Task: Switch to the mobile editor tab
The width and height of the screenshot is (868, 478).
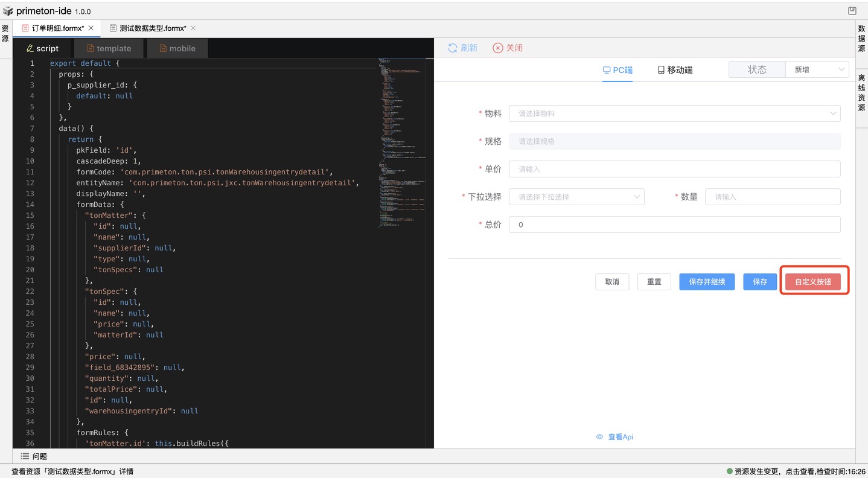Action: click(177, 48)
